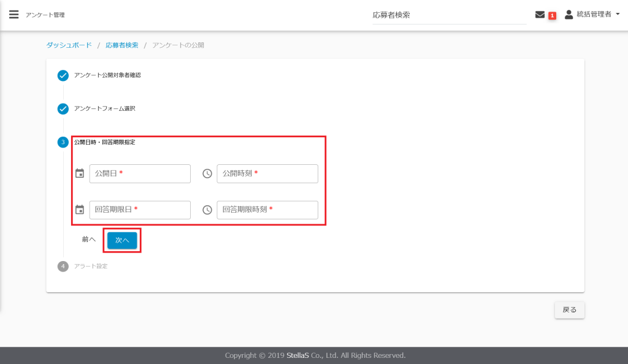Click calendar icon beside 回答期限日
Viewport: 628px width, 364px height.
coord(79,210)
